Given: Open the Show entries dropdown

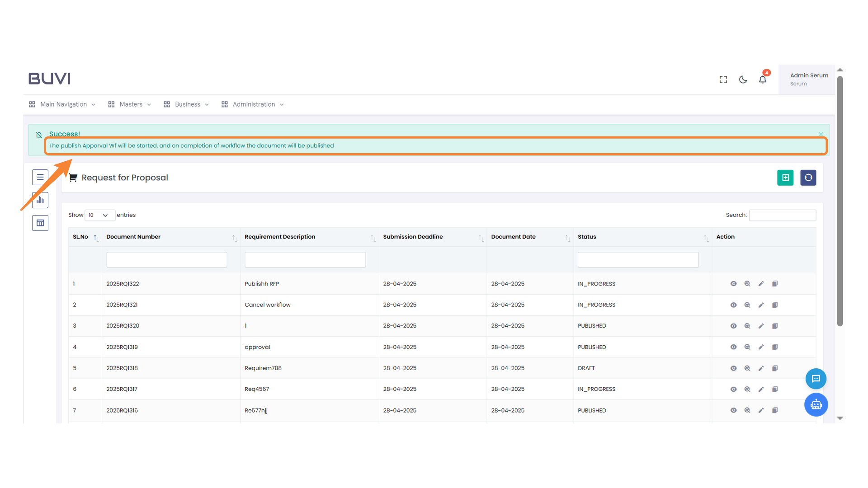Looking at the screenshot, I should [100, 215].
